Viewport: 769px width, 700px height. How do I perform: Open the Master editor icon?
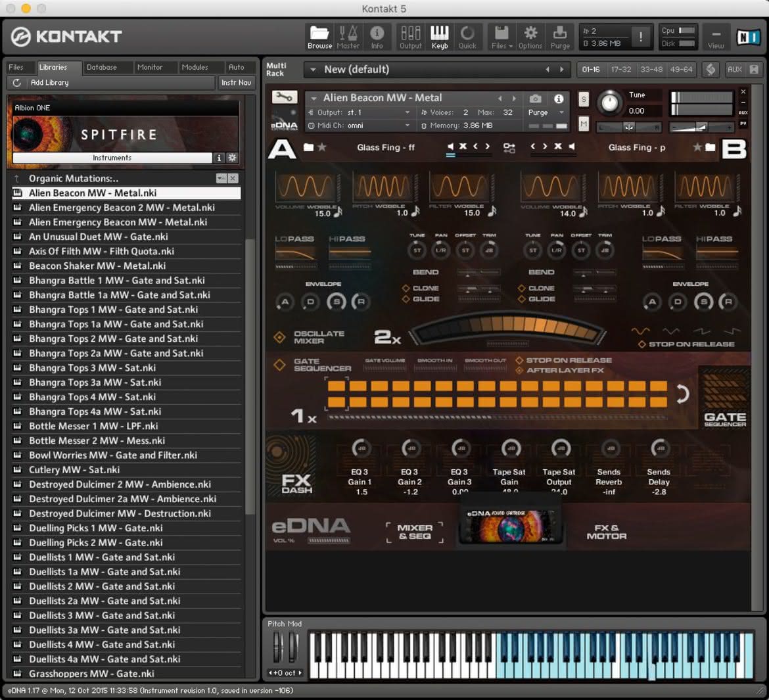pyautogui.click(x=348, y=37)
